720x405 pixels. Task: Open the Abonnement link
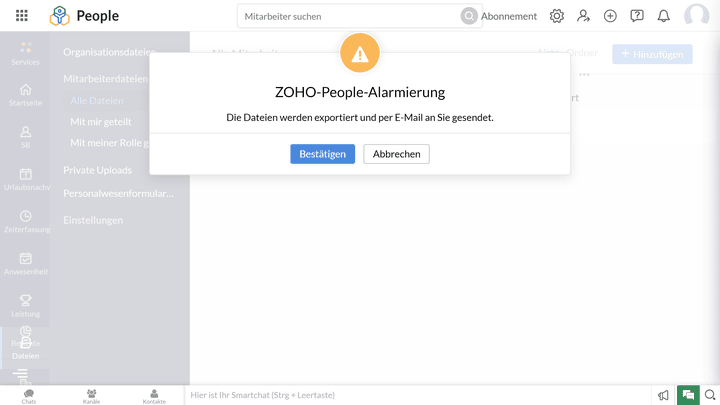click(x=509, y=16)
